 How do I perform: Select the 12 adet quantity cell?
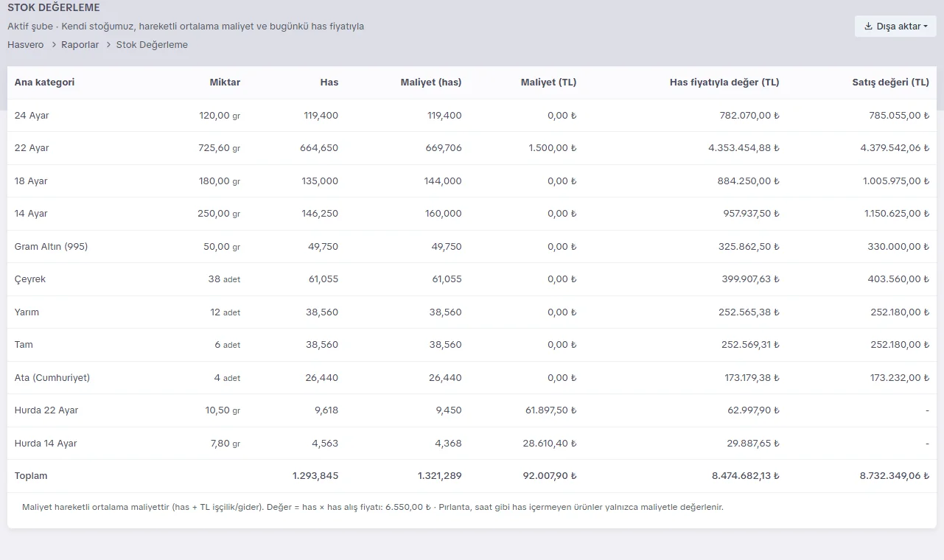[225, 312]
